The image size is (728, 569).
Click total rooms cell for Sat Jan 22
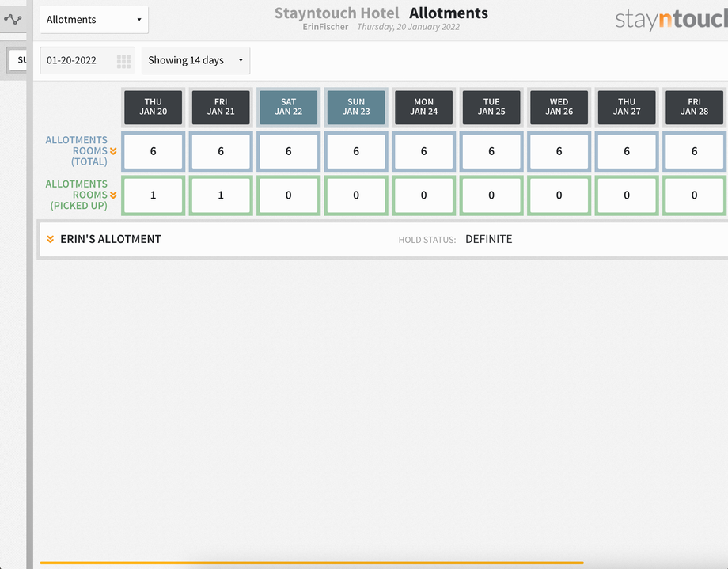288,151
